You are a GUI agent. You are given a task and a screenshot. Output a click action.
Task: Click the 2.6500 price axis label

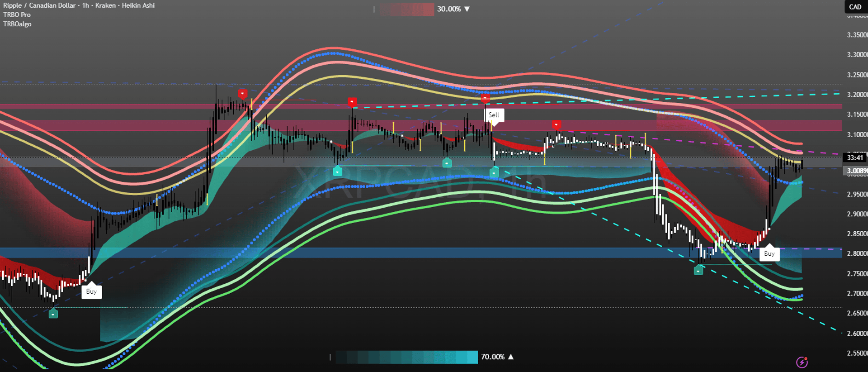857,314
